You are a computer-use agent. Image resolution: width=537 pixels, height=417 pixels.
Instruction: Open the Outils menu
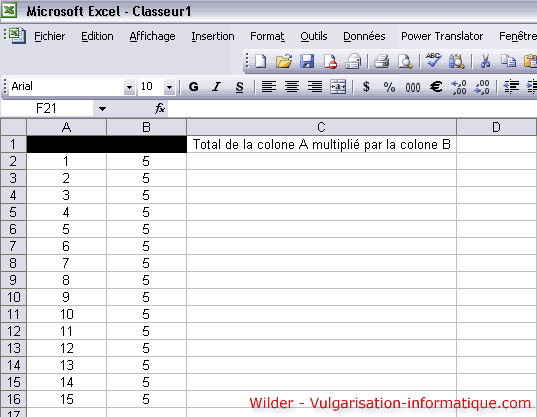pyautogui.click(x=314, y=36)
